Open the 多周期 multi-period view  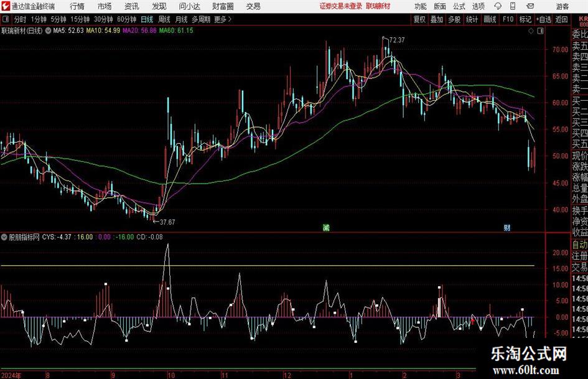point(201,19)
